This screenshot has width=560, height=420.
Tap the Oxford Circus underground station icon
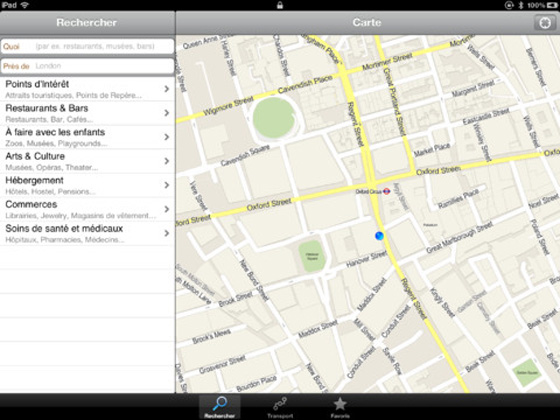[386, 191]
